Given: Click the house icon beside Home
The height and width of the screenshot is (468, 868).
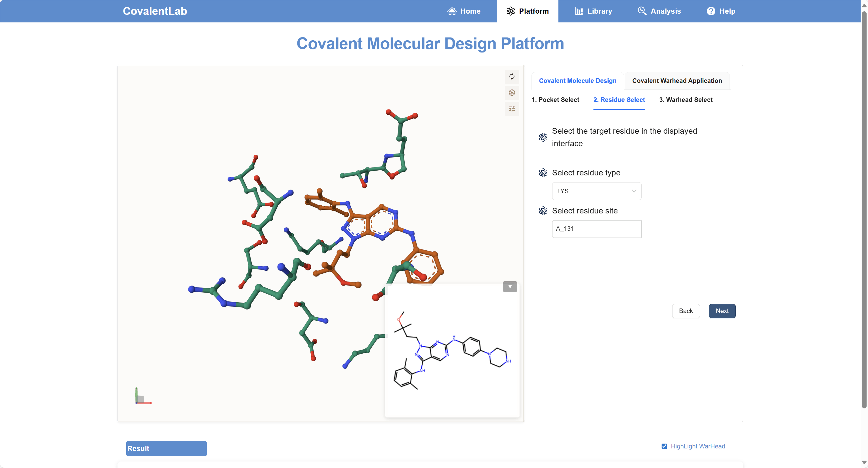Looking at the screenshot, I should coord(451,11).
